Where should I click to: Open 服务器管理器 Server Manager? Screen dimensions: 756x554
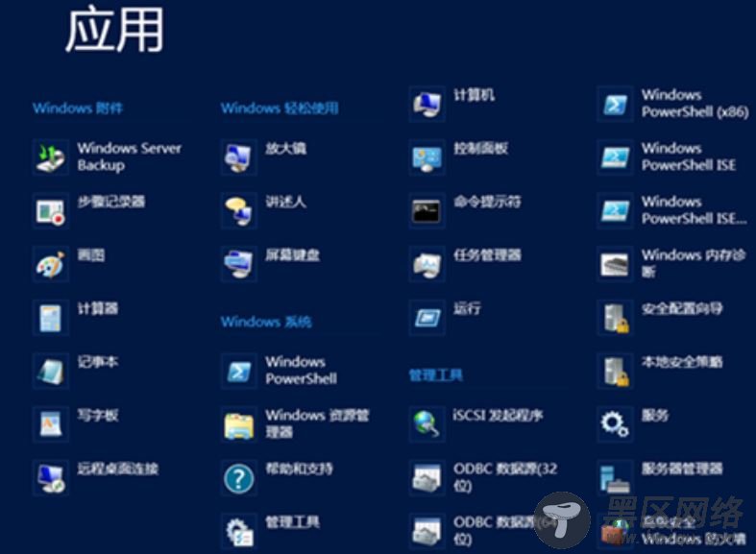point(660,477)
